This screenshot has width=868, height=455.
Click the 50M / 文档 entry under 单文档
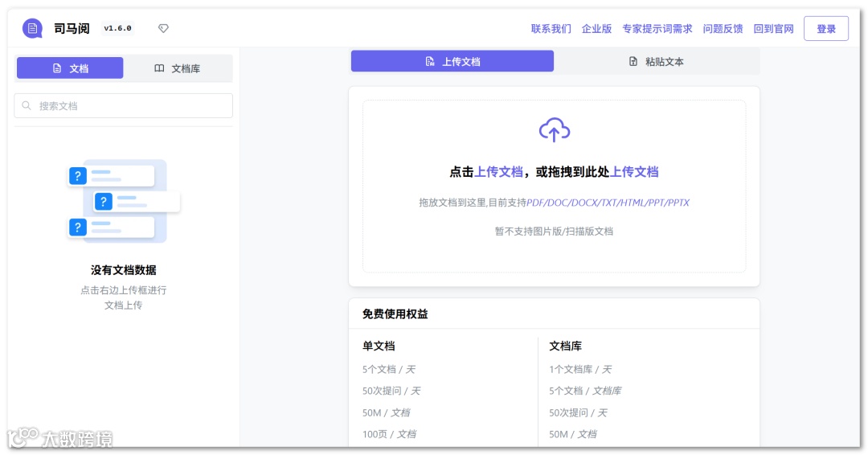click(386, 412)
